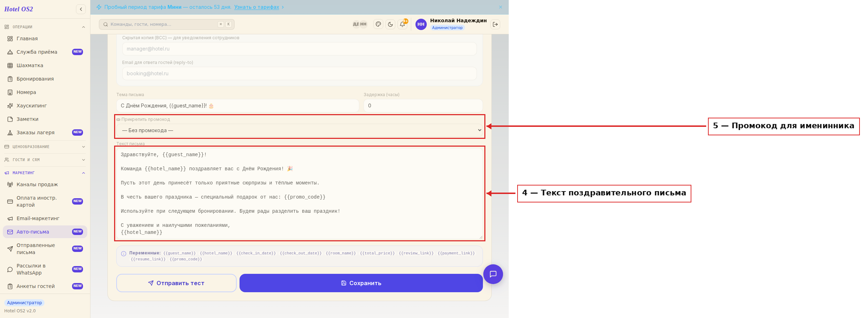
Task: Open the Прикрепить промокод dropdown
Action: pos(300,130)
